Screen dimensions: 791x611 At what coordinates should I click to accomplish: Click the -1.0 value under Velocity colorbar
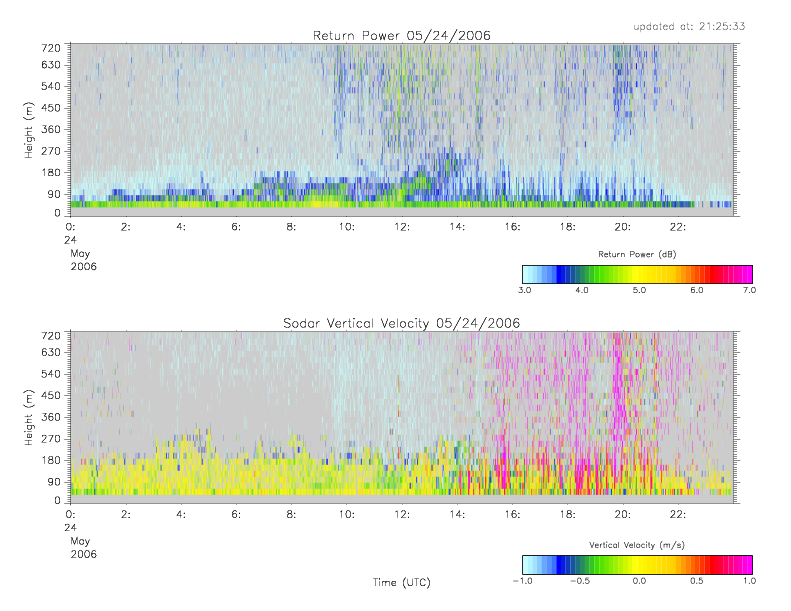[523, 581]
